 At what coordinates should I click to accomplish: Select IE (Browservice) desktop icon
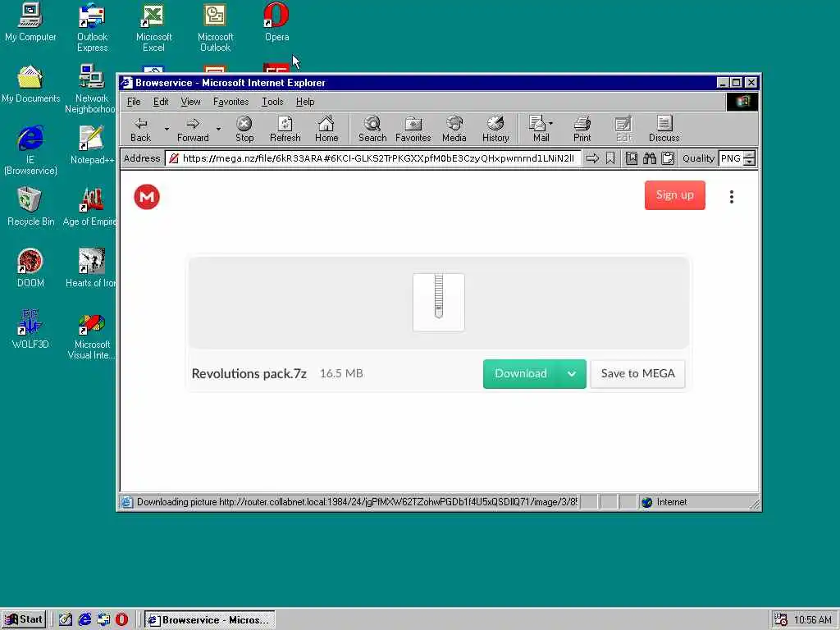30,151
